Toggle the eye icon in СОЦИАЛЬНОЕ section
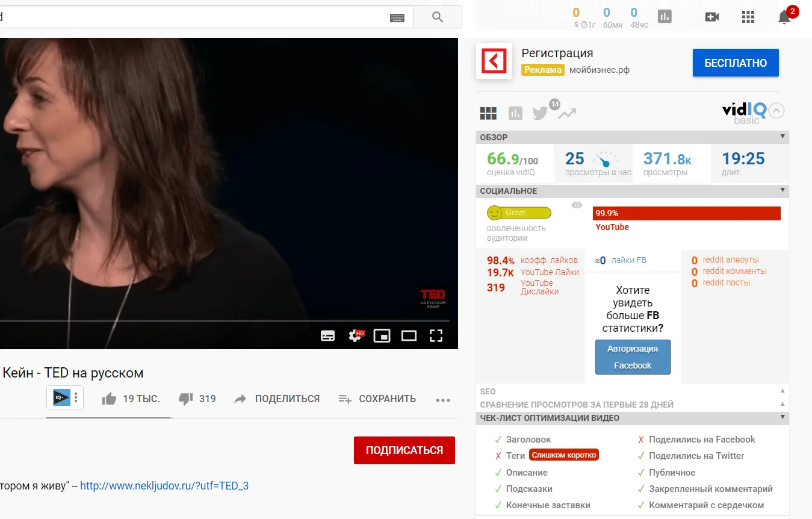 coord(577,205)
